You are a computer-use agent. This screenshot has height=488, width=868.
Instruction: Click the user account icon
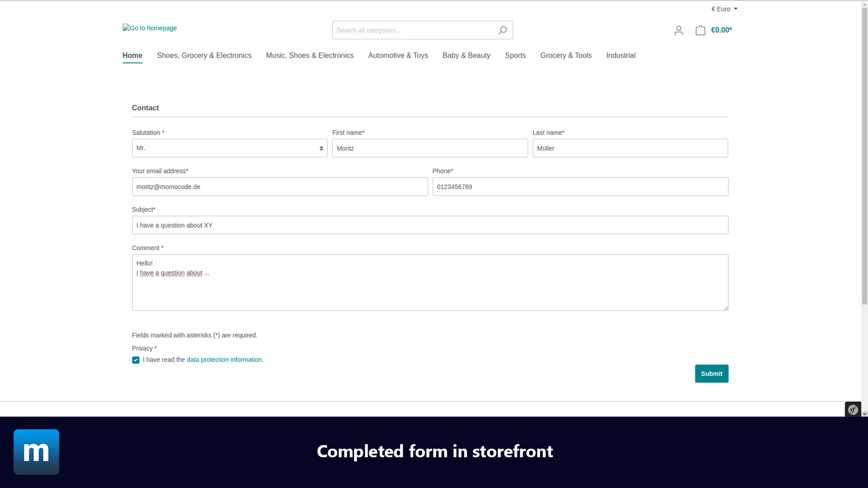(x=679, y=30)
